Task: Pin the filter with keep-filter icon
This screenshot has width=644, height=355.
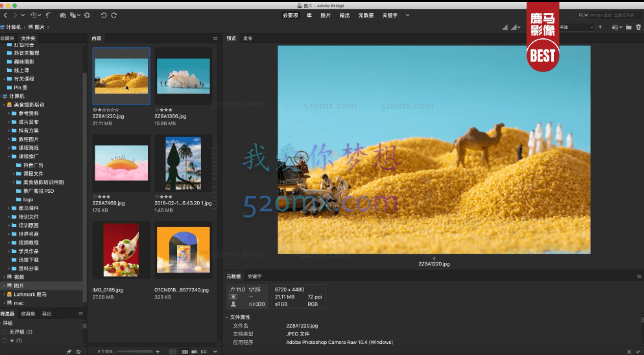Action: point(69,351)
